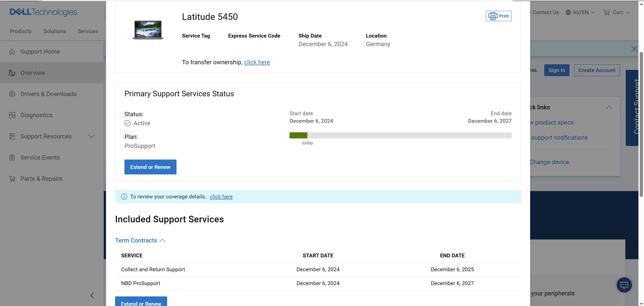This screenshot has width=644, height=306.
Task: Click the Parts & Repairs cart icon
Action: point(12,179)
